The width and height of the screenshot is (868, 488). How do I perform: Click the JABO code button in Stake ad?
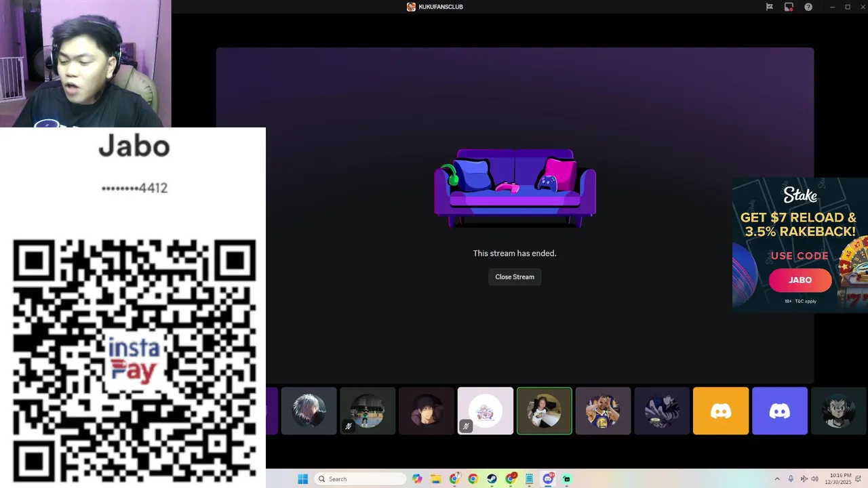point(800,280)
